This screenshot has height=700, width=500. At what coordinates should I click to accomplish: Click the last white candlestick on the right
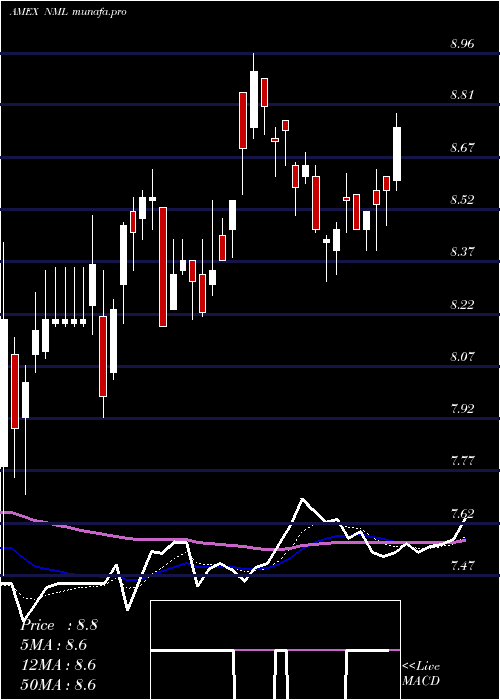396,154
